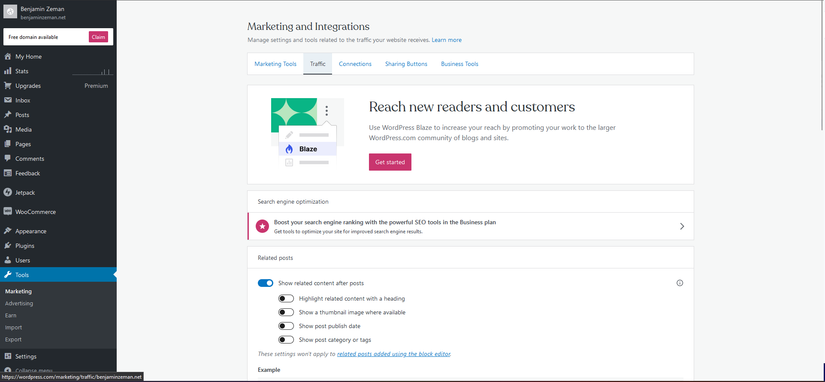The width and height of the screenshot is (825, 382).
Task: Click benjaminzeman.net site address in sidebar
Action: (x=43, y=17)
